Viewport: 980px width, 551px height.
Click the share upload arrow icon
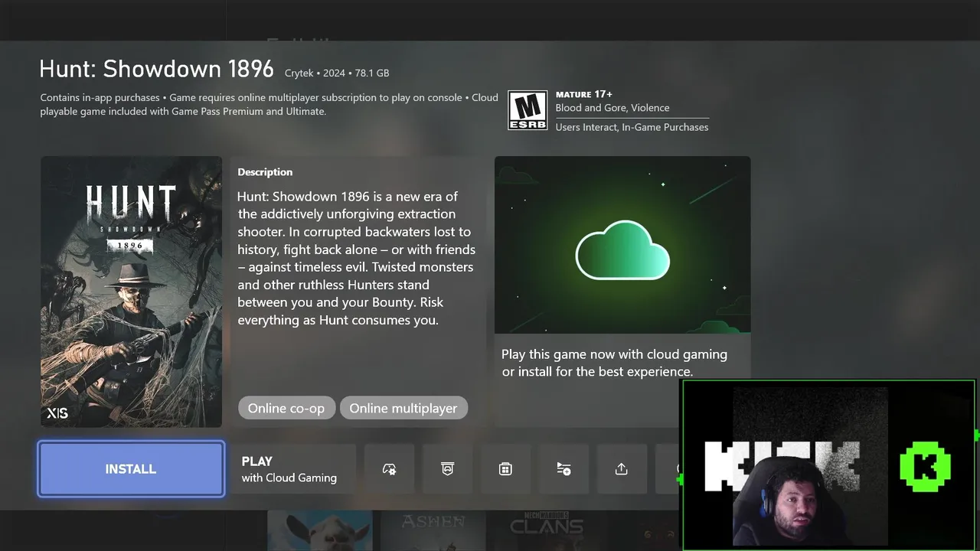click(622, 469)
